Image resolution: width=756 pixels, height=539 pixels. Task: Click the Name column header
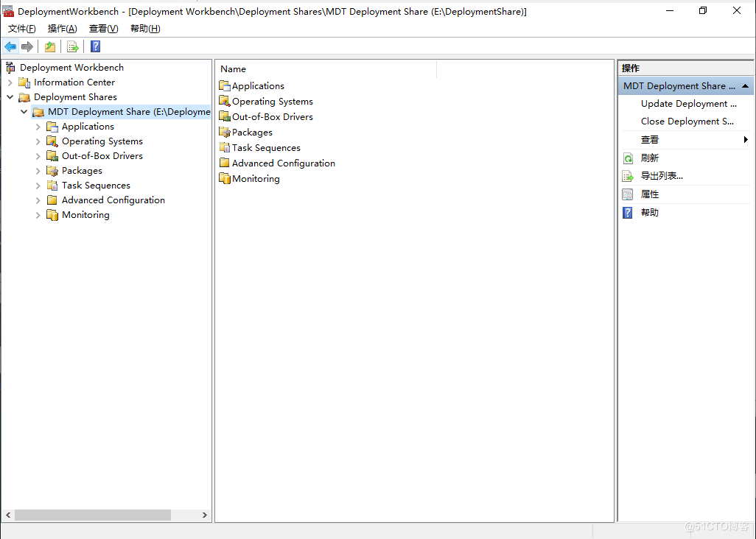point(326,69)
